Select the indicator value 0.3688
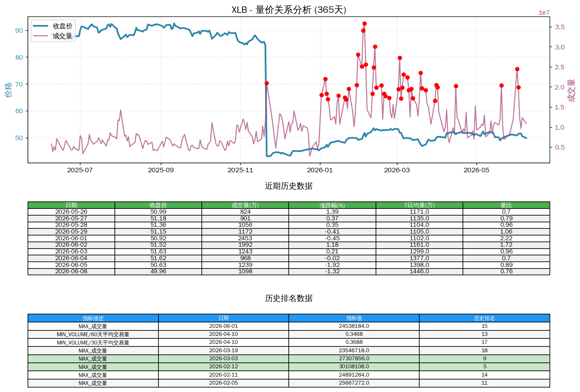The width and height of the screenshot is (580, 392). coord(354,343)
